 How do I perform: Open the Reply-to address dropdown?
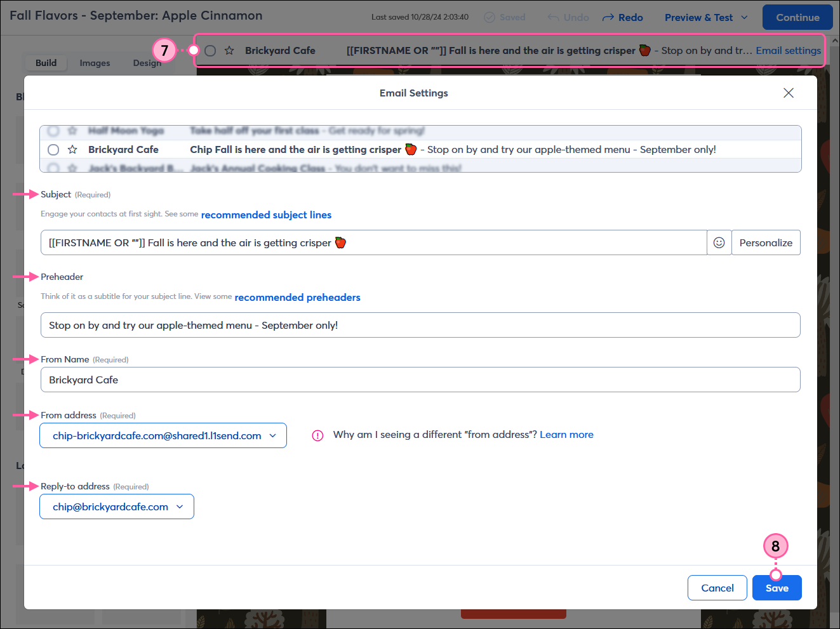117,507
